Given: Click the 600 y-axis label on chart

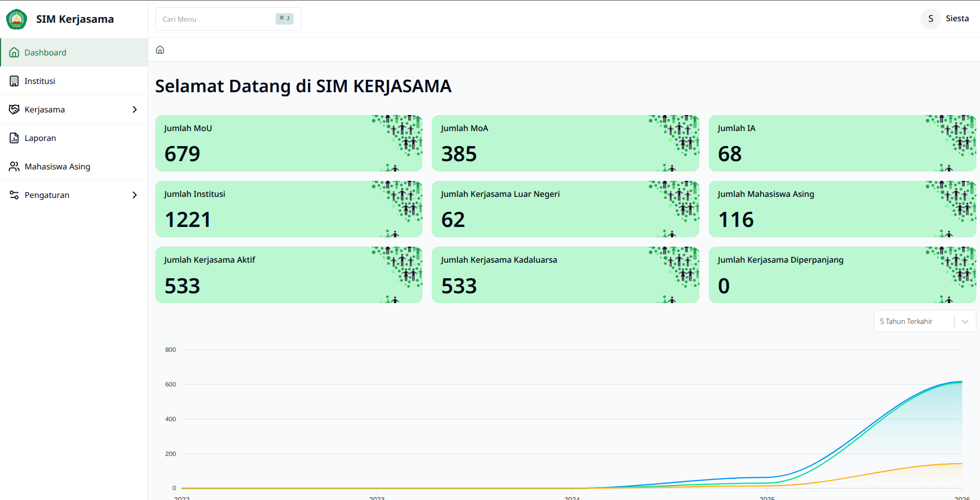Looking at the screenshot, I should (x=170, y=384).
